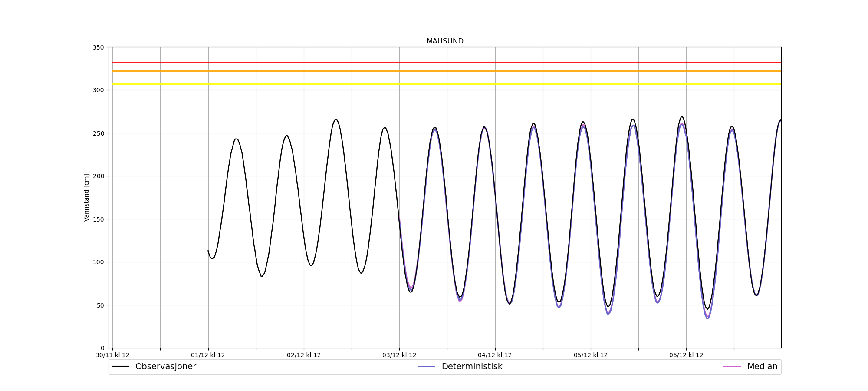Image resolution: width=868 pixels, height=391 pixels.
Task: Click the 05/12 kl 12 x-axis label
Action: tap(591, 355)
